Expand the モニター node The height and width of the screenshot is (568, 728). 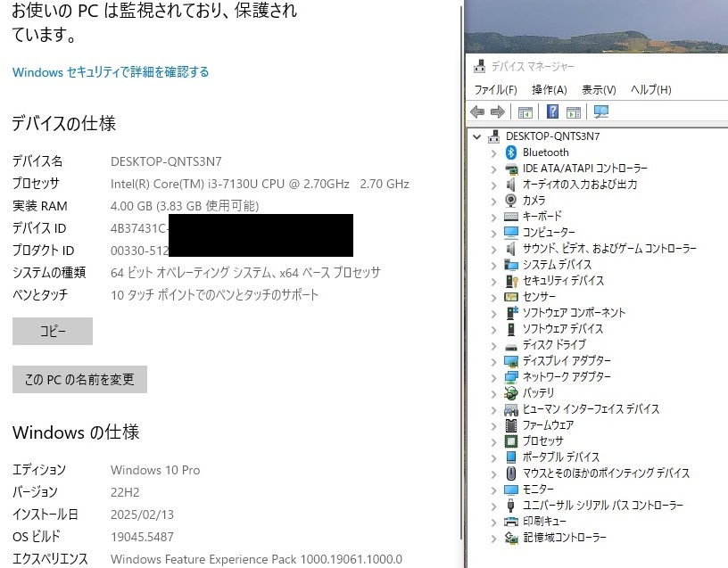pyautogui.click(x=493, y=490)
